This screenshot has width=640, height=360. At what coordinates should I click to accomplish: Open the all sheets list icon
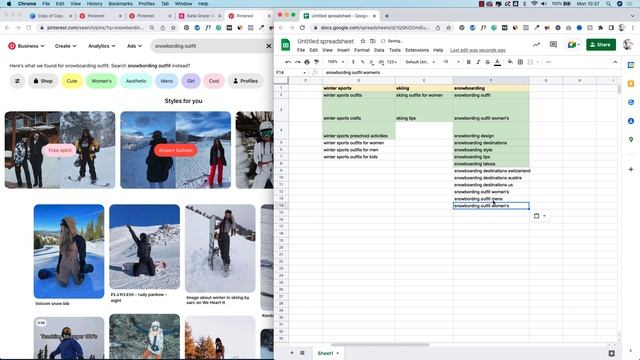[x=302, y=353]
